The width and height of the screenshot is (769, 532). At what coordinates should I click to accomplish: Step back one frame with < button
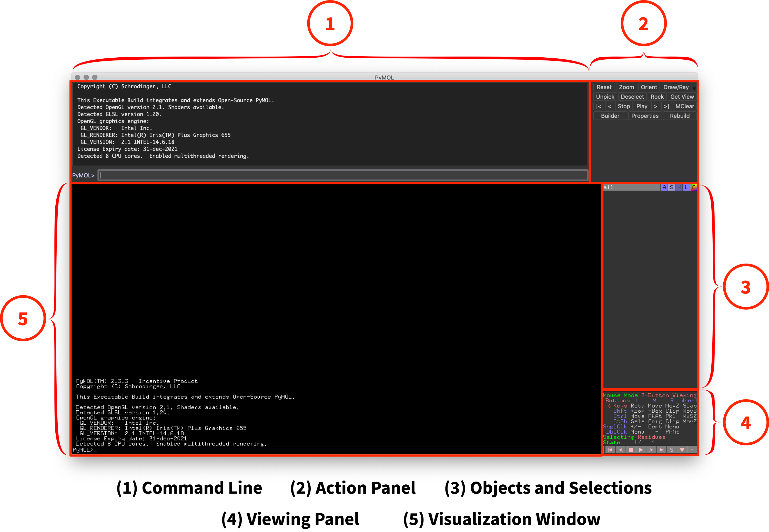[x=610, y=106]
